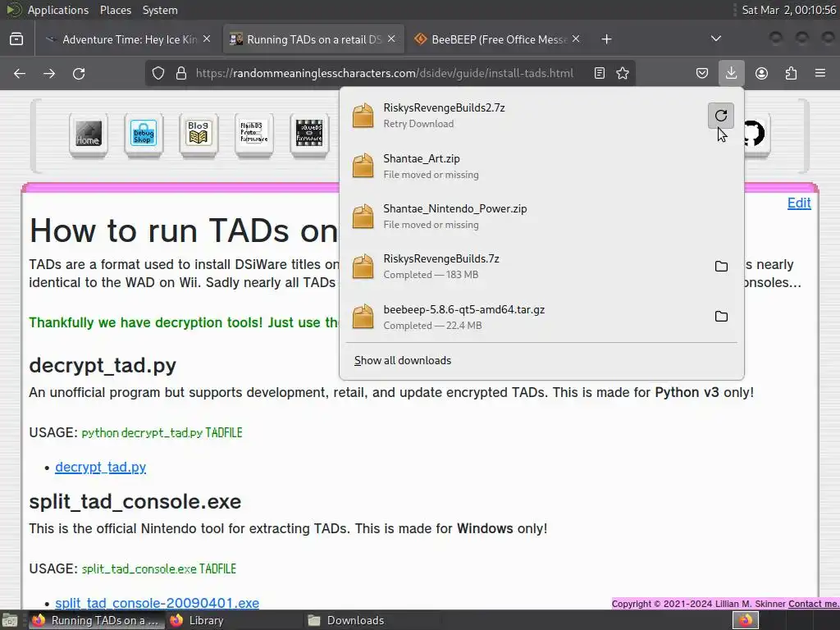Viewport: 840px width, 630px height.
Task: Click the clock Sat Mar 2 in panel
Action: point(788,10)
